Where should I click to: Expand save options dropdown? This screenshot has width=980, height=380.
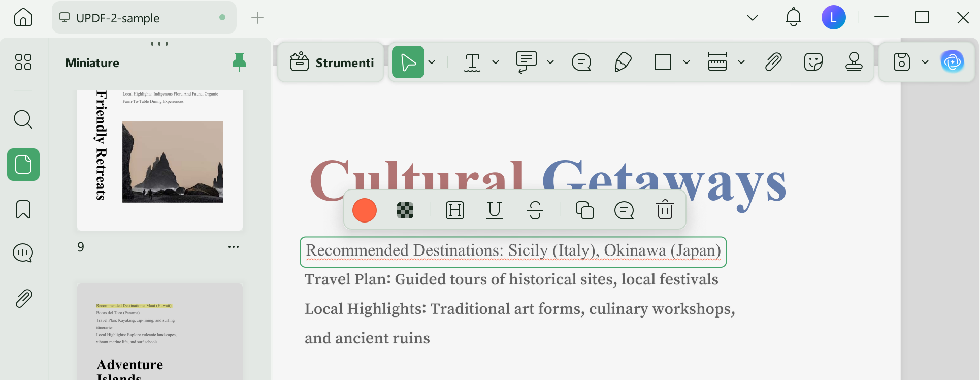[x=925, y=62]
